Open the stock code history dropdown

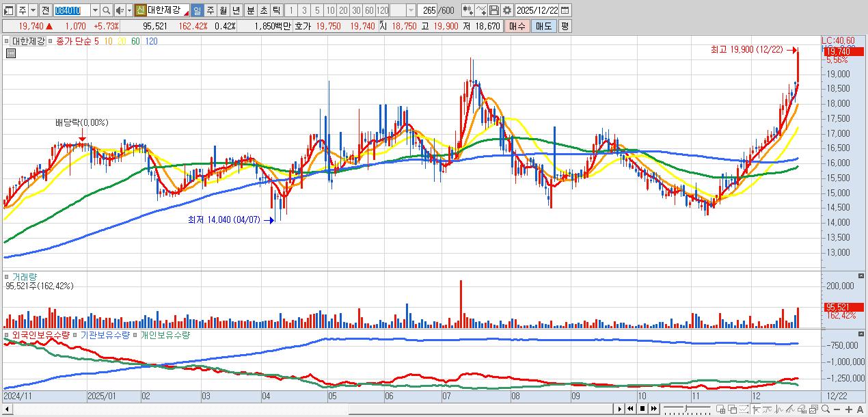tap(95, 10)
